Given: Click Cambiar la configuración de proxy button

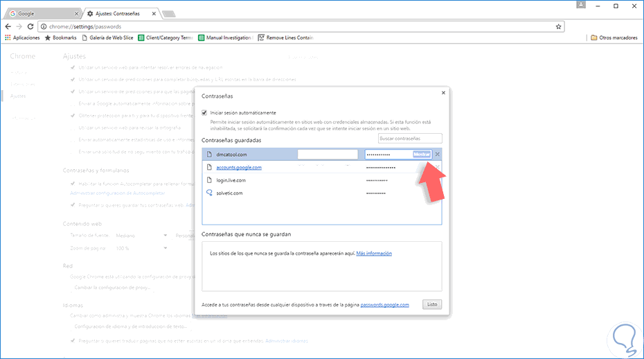Looking at the screenshot, I should [113, 288].
